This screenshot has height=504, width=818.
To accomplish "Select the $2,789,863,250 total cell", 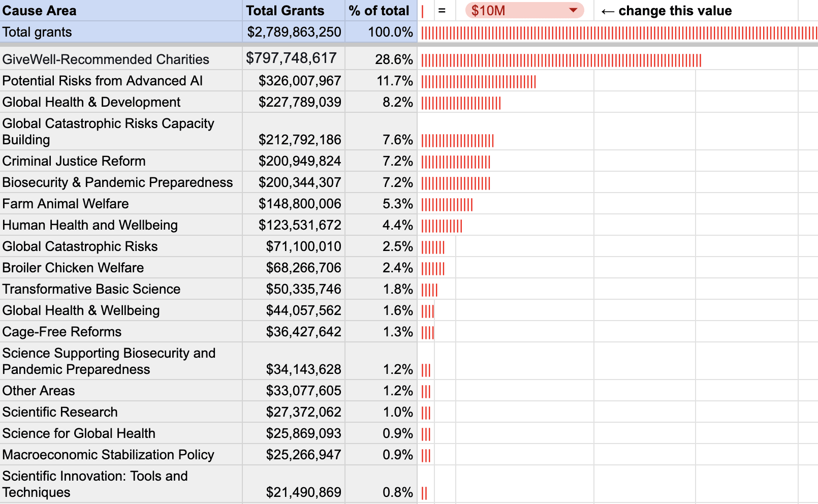I will pyautogui.click(x=294, y=32).
